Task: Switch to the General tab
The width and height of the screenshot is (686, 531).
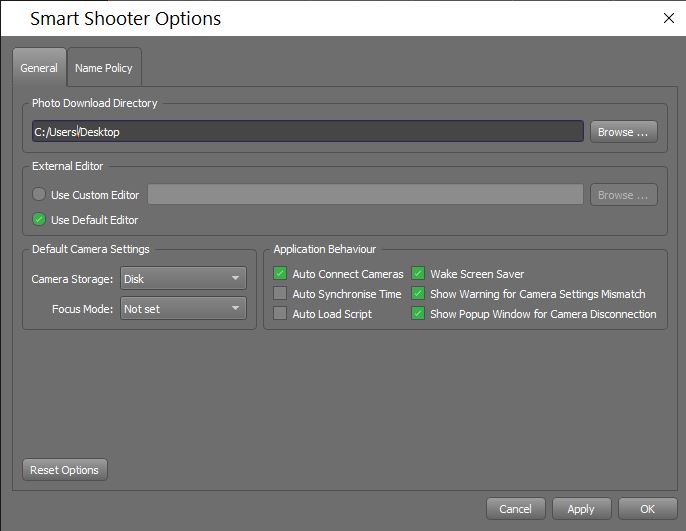Action: (x=39, y=68)
